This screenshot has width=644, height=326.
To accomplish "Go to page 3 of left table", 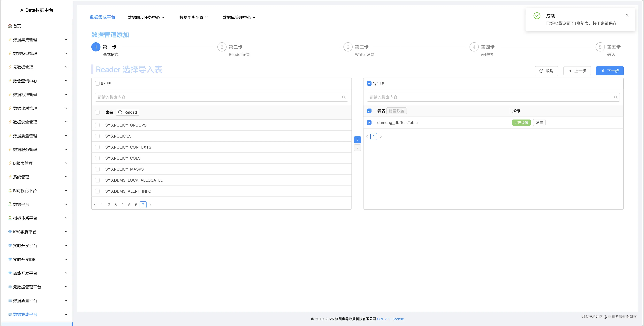I will pyautogui.click(x=115, y=205).
